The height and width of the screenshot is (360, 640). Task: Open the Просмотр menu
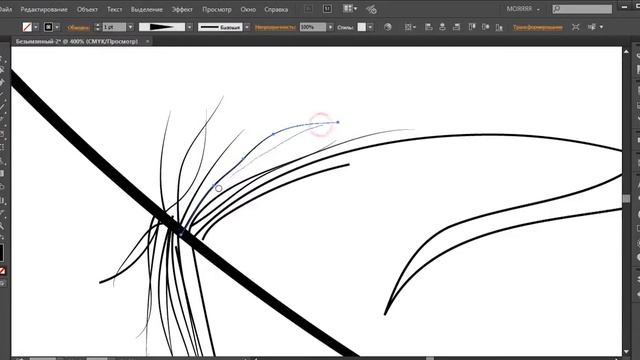(217, 9)
